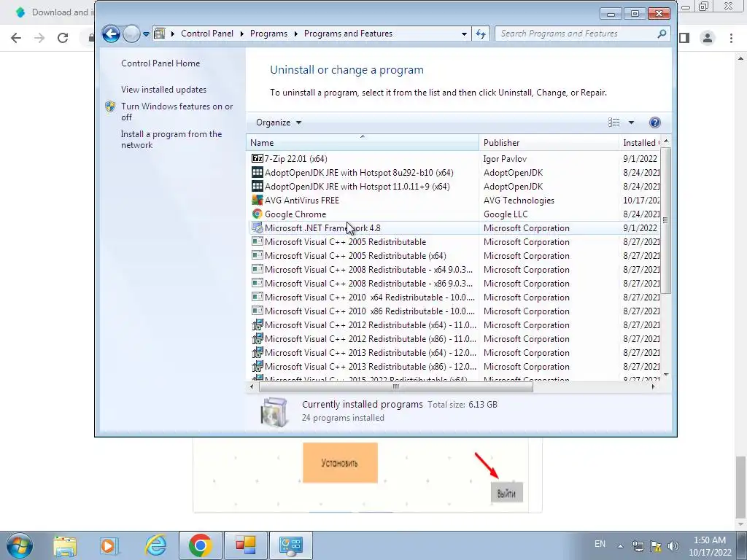Screen dimensions: 747x560
Task: Open Control Panel Home link
Action: tap(160, 63)
